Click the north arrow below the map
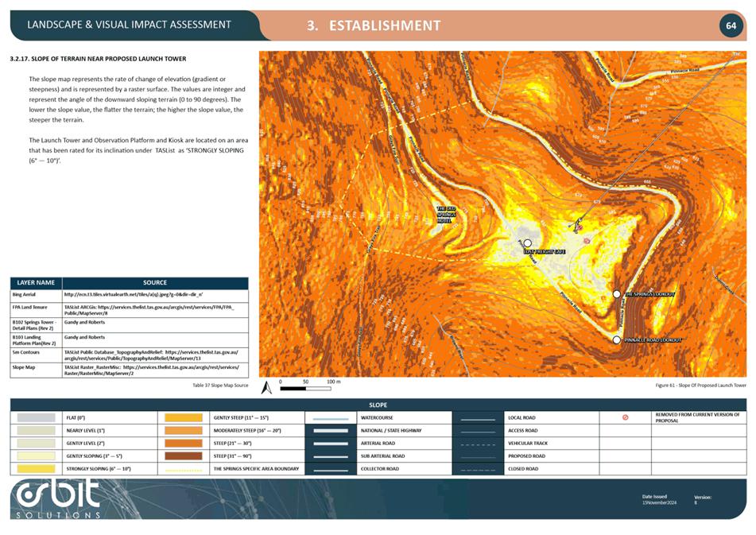This screenshot has height=535, width=756. tap(269, 384)
